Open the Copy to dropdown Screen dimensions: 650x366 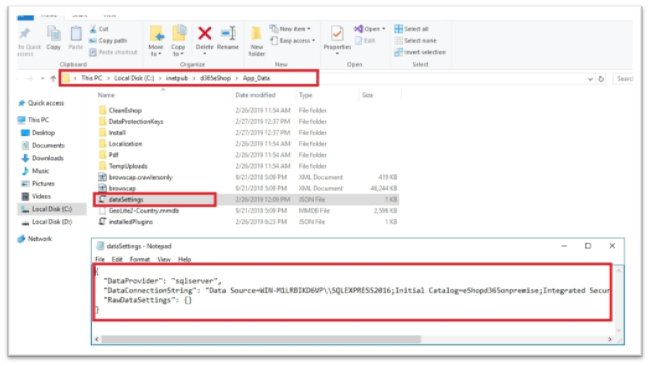point(178,41)
